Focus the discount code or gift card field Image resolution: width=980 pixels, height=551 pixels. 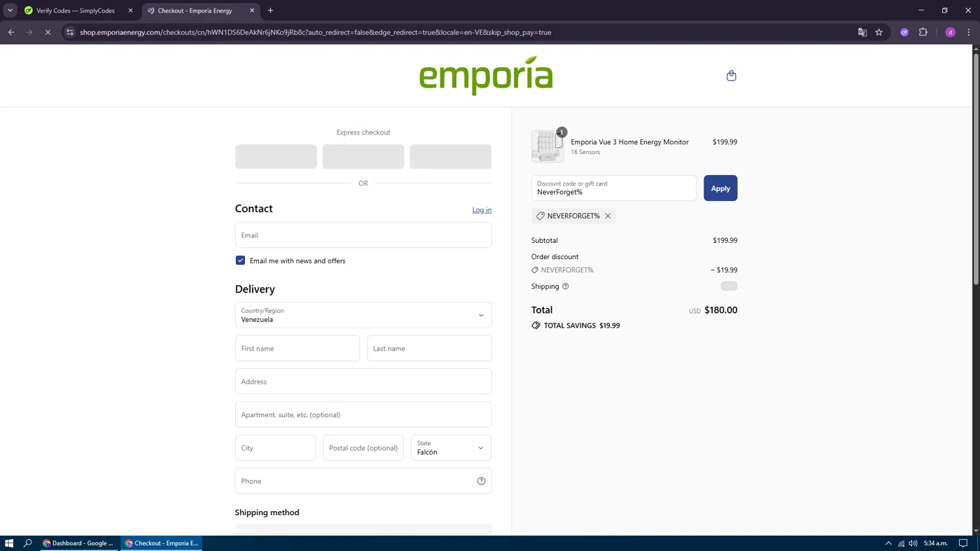pos(613,188)
